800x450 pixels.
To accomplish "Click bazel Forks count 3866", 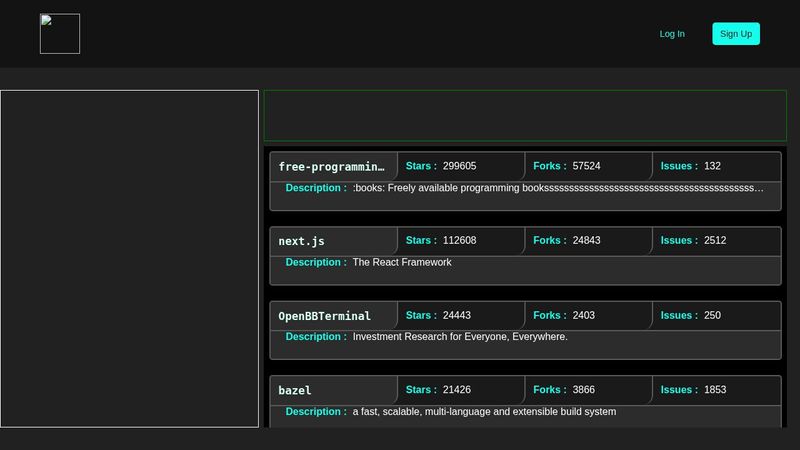I will pyautogui.click(x=584, y=389).
